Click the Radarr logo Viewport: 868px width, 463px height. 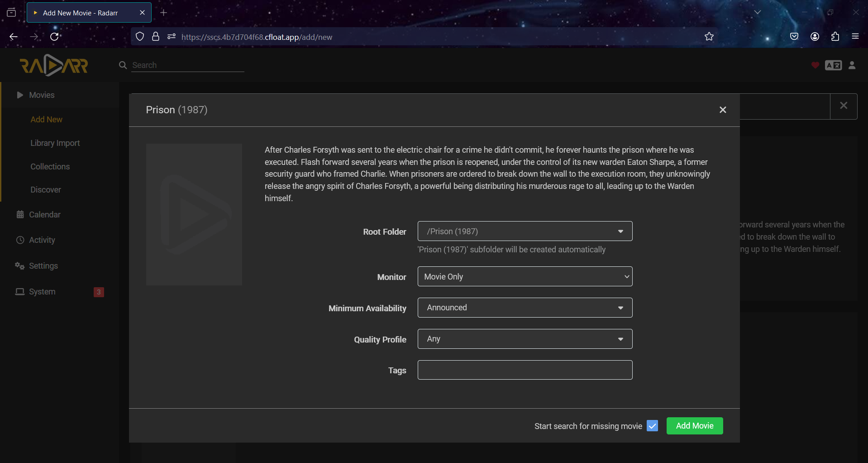pyautogui.click(x=54, y=65)
